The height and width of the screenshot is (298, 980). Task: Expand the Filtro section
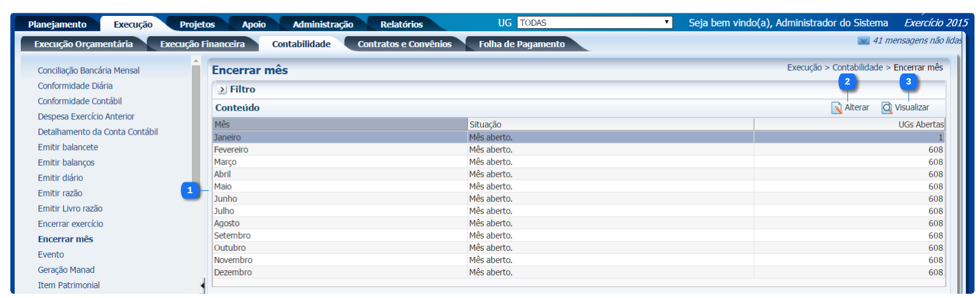coord(222,89)
